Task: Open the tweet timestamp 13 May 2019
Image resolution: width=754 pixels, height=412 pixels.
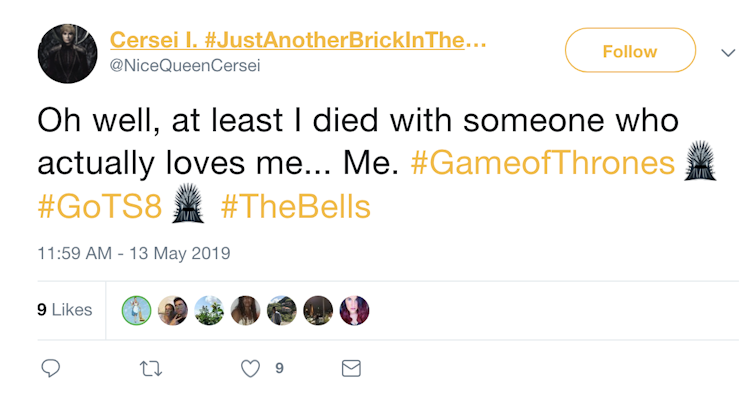Action: (x=134, y=253)
